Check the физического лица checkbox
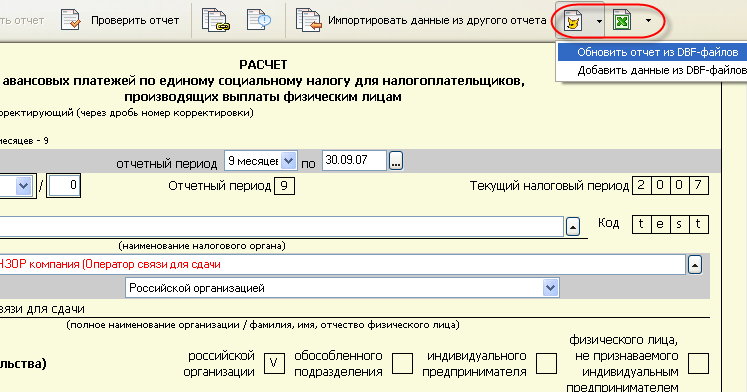The image size is (747, 392). (698, 364)
